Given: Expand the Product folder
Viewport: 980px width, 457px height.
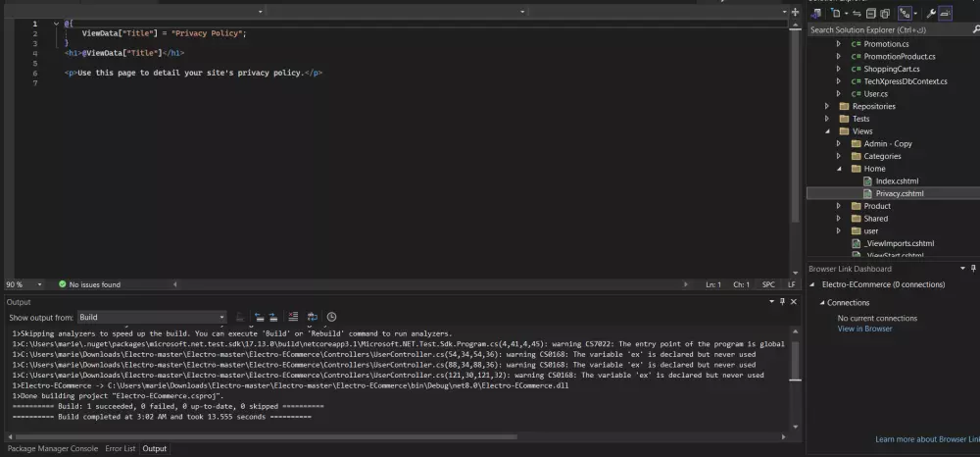Looking at the screenshot, I should coord(839,206).
